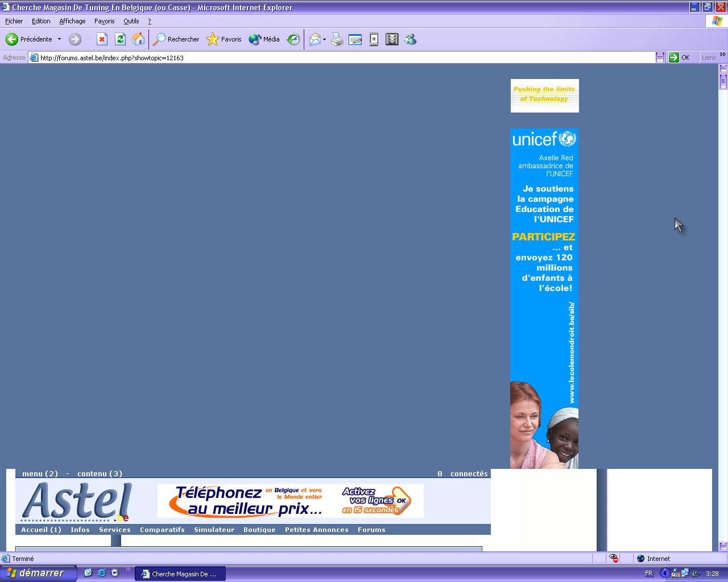Open the Média panel
The height and width of the screenshot is (582, 728).
[264, 39]
